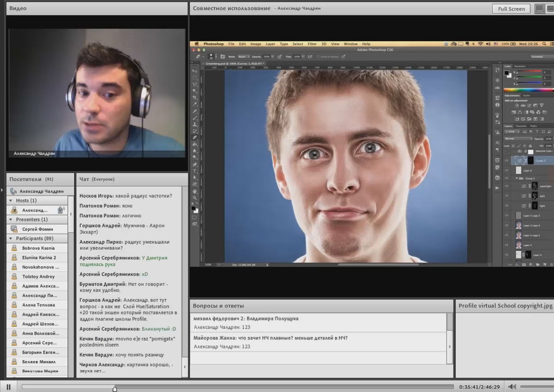Open the Brush panel toggle in options bar

(x=223, y=56)
